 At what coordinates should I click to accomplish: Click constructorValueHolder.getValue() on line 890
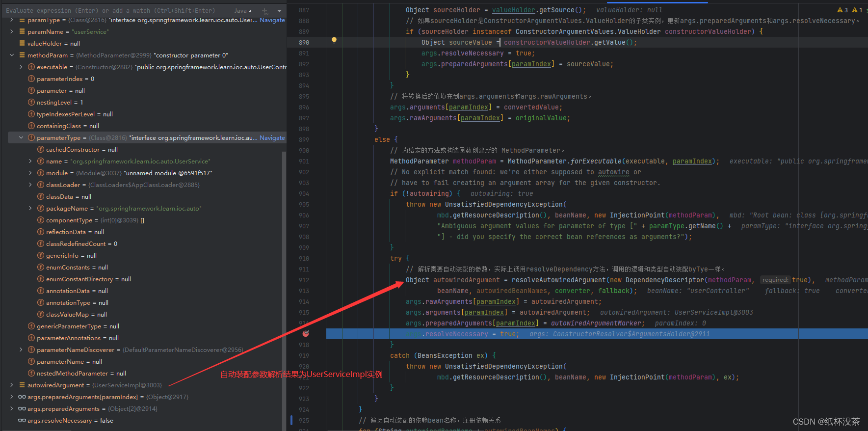[569, 42]
